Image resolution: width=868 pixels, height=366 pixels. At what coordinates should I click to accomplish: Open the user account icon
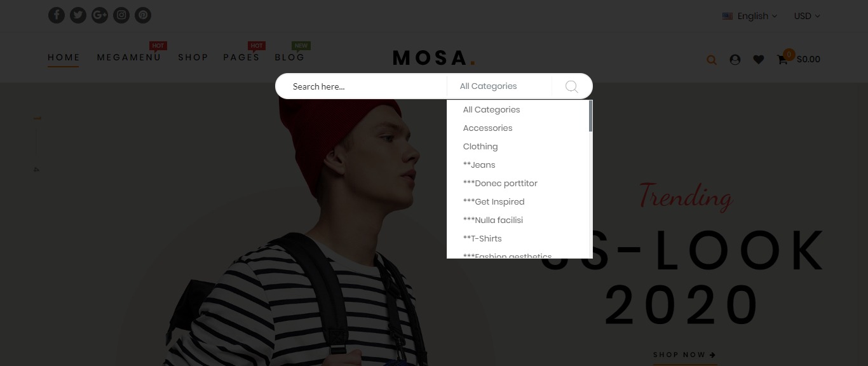point(735,60)
